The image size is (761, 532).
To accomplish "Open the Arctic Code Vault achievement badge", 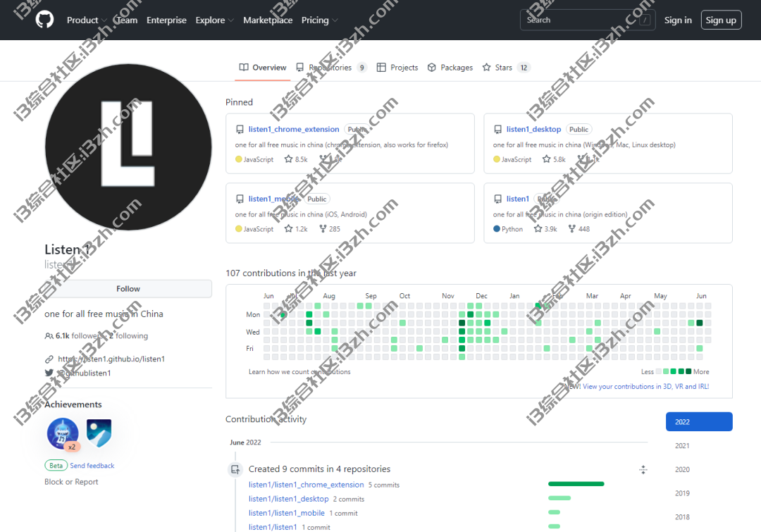I will tap(99, 433).
